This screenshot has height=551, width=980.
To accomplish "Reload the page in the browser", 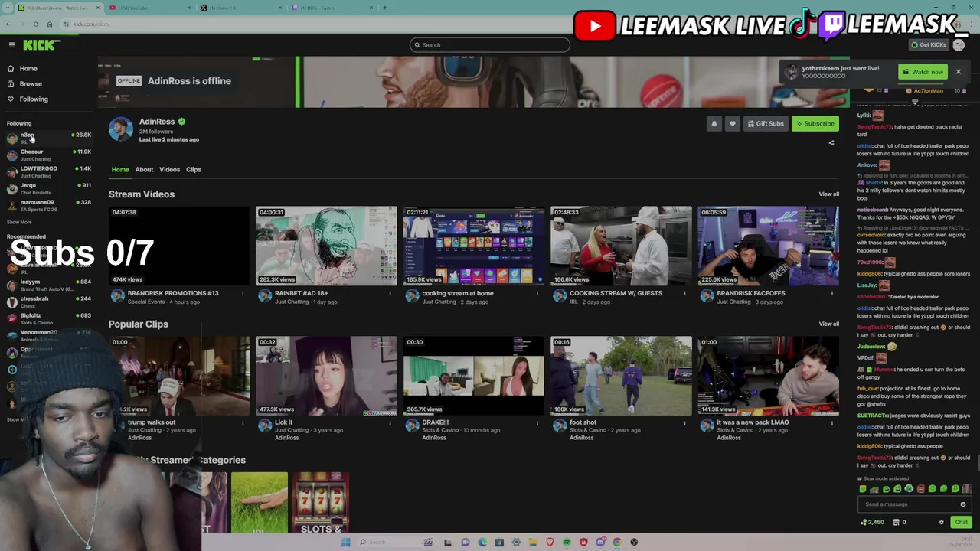I will point(35,24).
